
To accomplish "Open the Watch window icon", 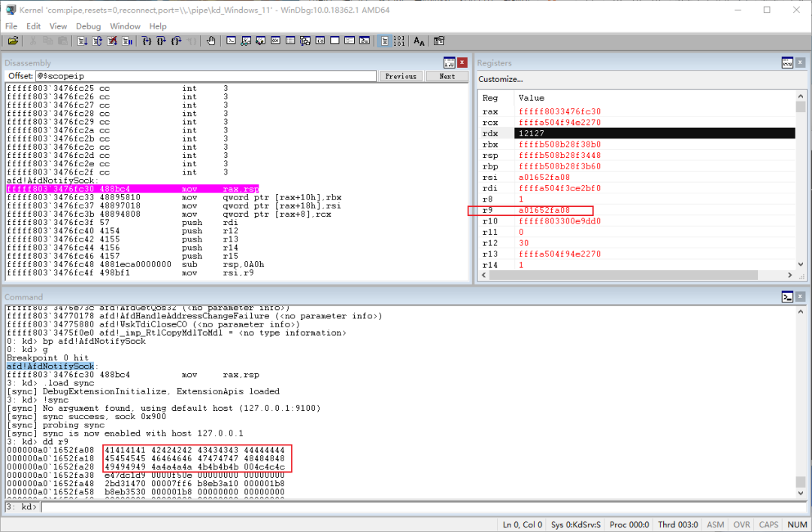I will coord(244,41).
